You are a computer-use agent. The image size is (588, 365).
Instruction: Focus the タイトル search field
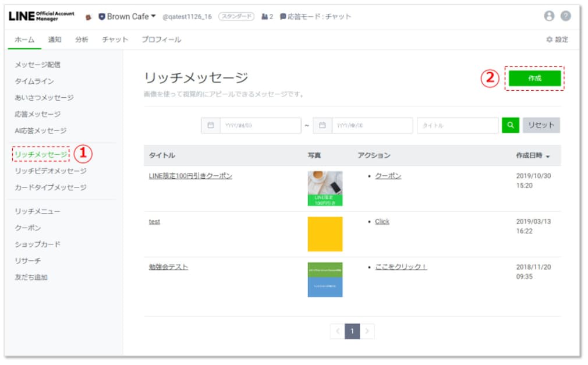coord(458,125)
